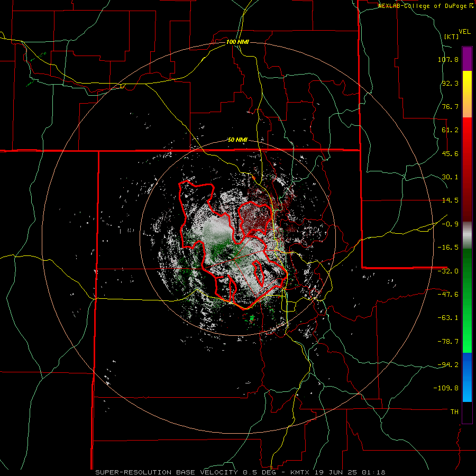Click the red segment of the velocity color bar

point(467,169)
